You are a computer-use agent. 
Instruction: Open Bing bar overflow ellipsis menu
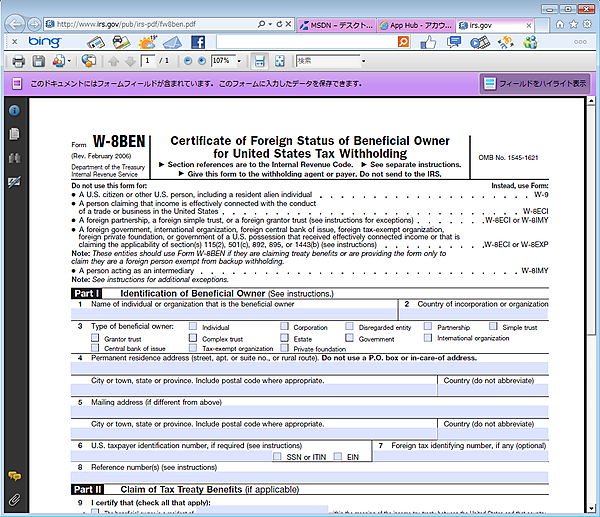point(580,42)
